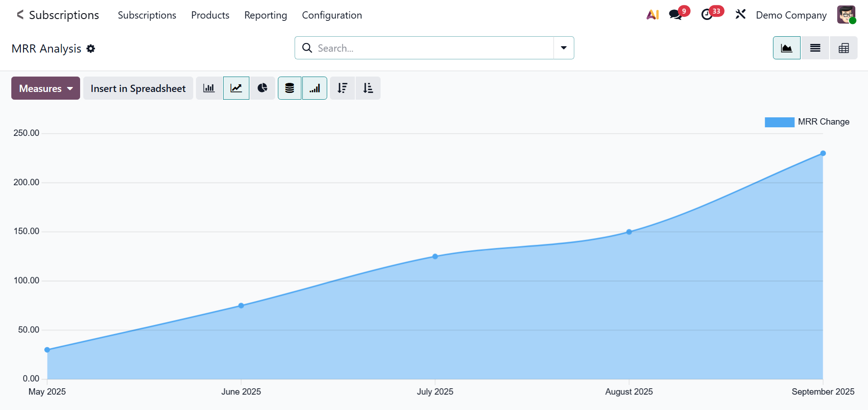
Task: Open the conversations messages icon
Action: pos(676,15)
